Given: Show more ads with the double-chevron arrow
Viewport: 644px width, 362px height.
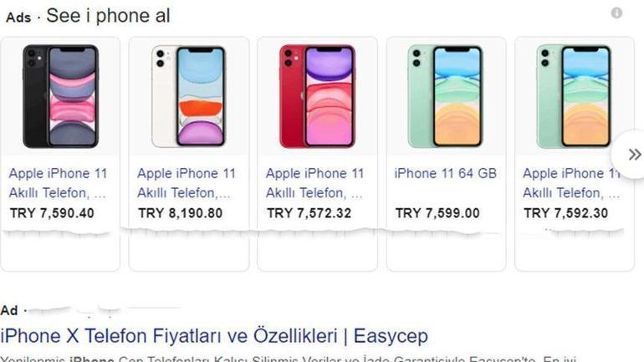Looking at the screenshot, I should coord(634,155).
